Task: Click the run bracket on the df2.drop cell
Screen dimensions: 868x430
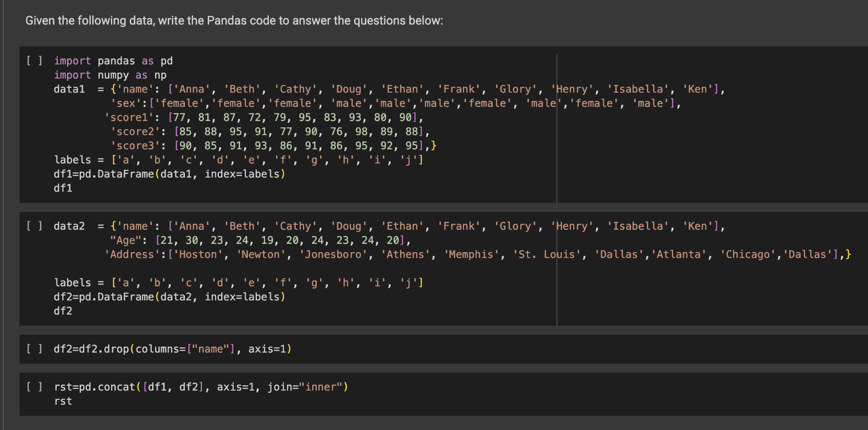Action: (x=34, y=348)
